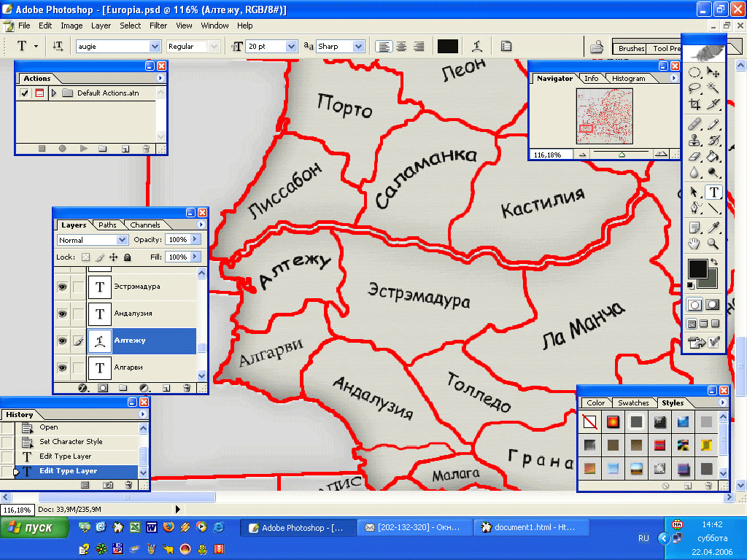This screenshot has height=560, width=747.
Task: Open the Filter menu
Action: pos(158,26)
